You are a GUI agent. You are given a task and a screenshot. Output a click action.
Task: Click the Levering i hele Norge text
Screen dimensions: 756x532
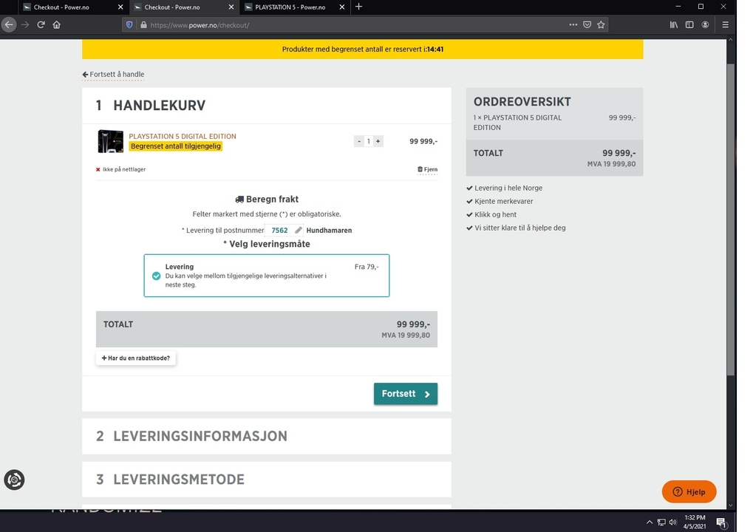(x=508, y=188)
